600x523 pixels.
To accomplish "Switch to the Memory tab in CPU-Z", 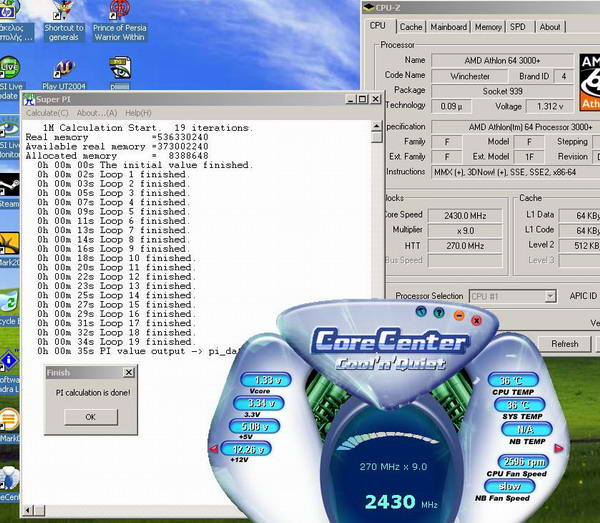I will click(488, 27).
